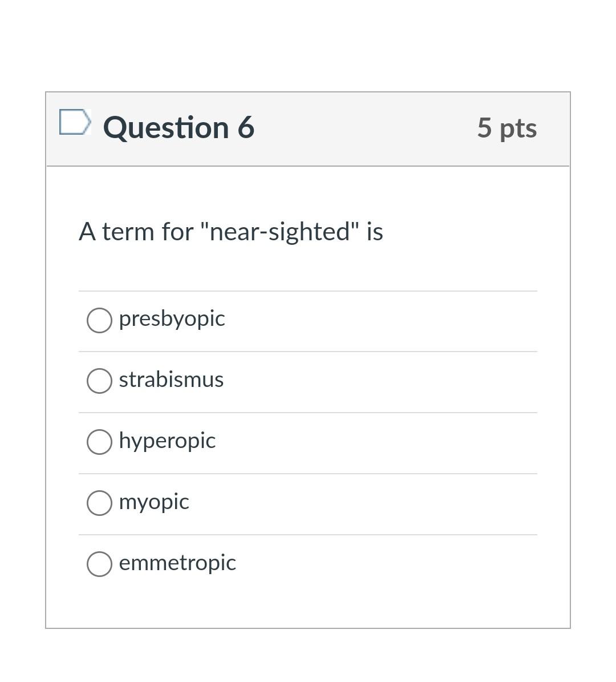Image resolution: width=616 pixels, height=682 pixels.
Task: Click the number 6 in the heading
Action: tap(246, 127)
